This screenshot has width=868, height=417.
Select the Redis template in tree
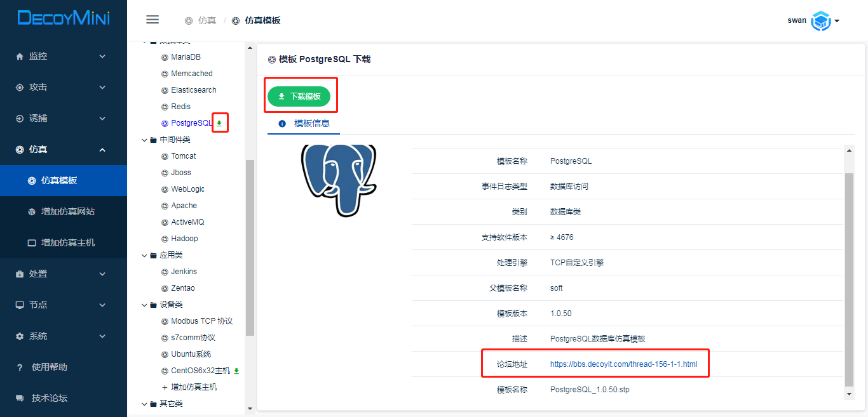[x=180, y=107]
